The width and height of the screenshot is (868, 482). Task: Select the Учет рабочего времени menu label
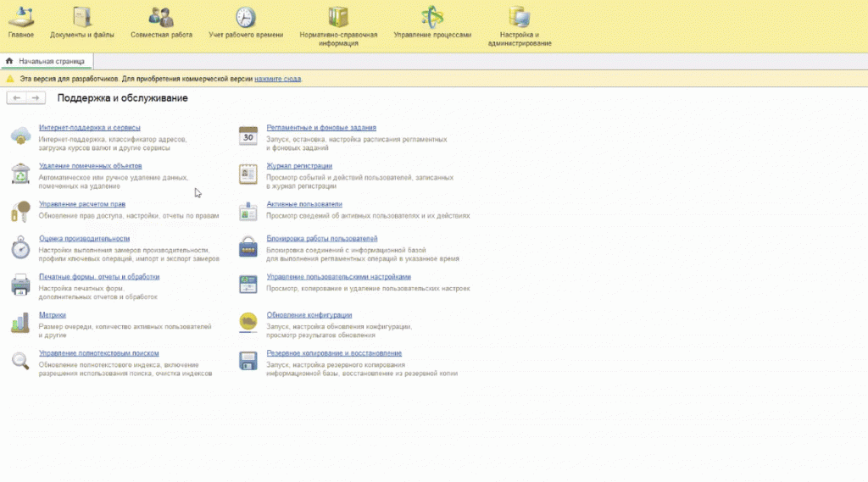point(245,35)
